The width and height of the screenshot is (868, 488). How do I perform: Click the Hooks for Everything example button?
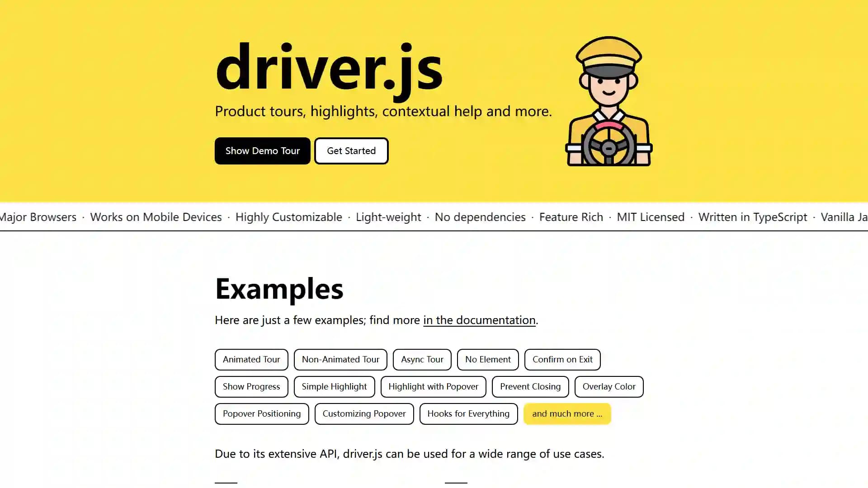[x=468, y=413]
